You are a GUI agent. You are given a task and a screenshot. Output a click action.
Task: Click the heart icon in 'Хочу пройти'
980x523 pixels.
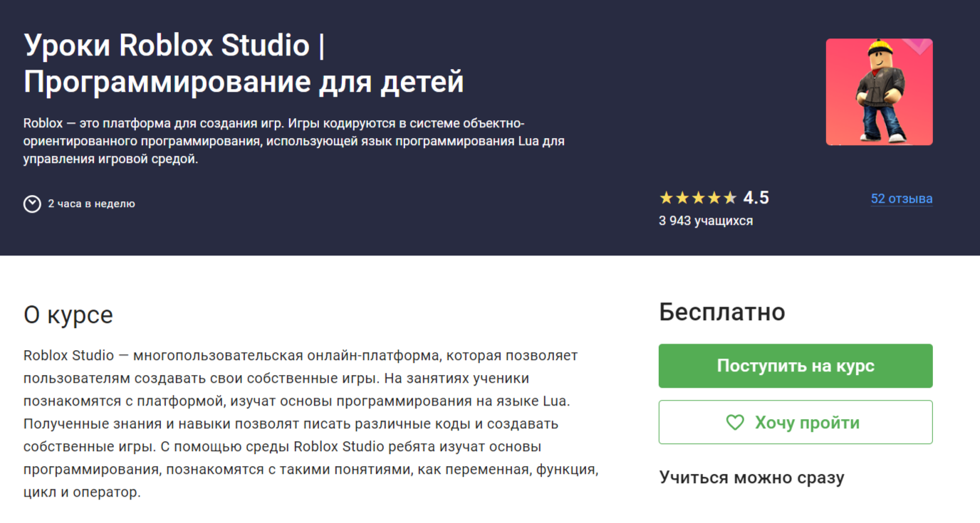[735, 423]
